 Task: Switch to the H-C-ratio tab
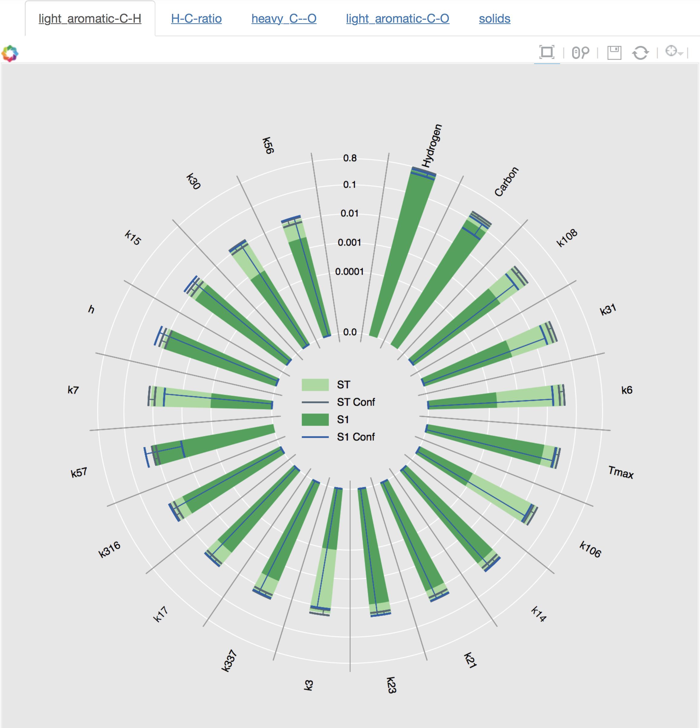click(x=196, y=18)
